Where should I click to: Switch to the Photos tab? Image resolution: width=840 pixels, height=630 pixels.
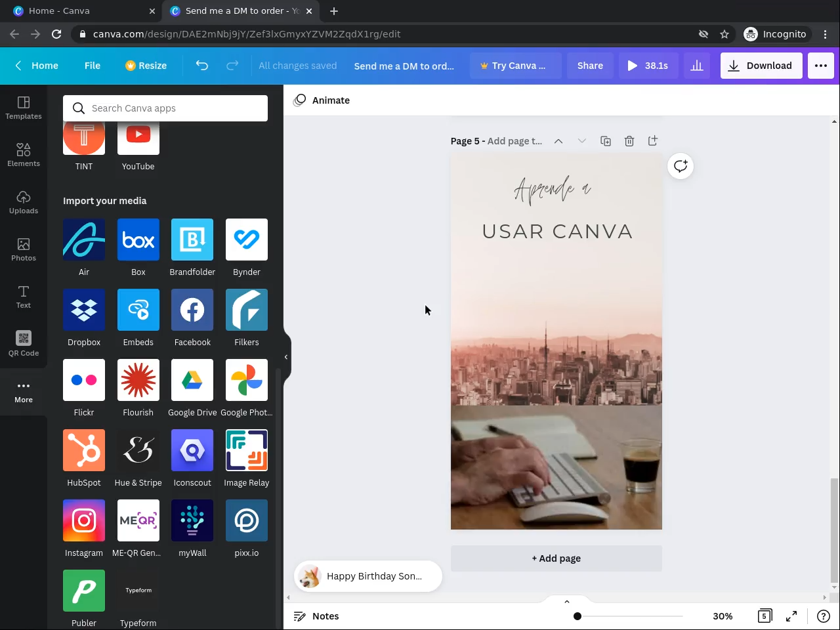[x=24, y=250]
